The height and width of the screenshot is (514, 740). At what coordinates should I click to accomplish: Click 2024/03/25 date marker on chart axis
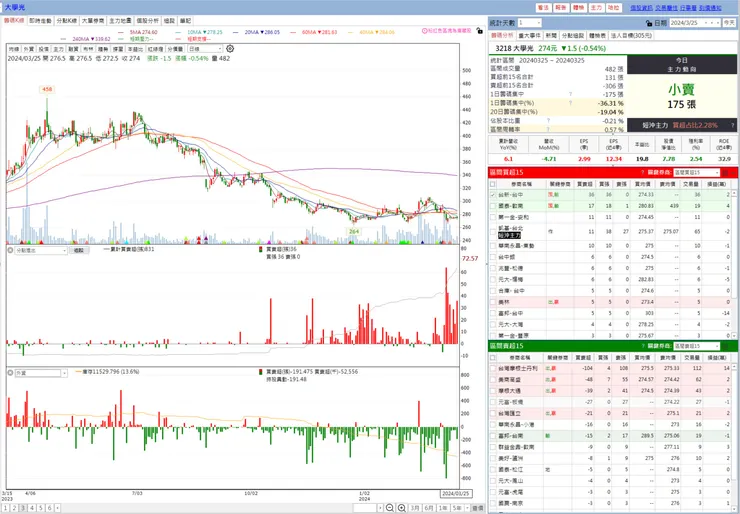pos(456,494)
